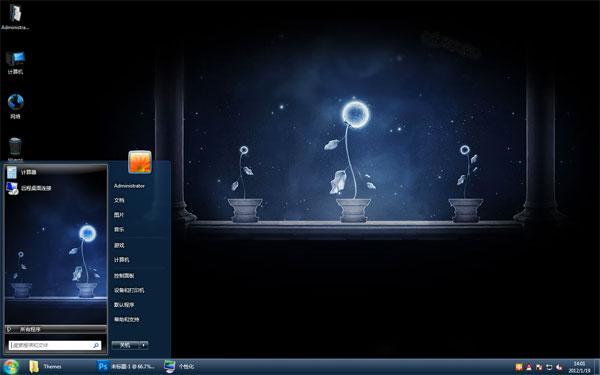Open 音乐 in the Start menu
Viewport: 600px width, 375px height.
119,230
